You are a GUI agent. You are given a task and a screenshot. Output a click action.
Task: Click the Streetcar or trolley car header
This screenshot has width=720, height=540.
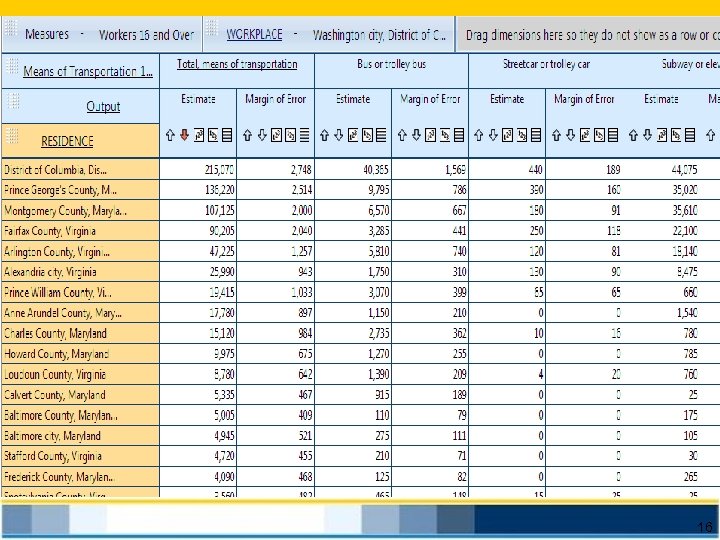pos(546,64)
